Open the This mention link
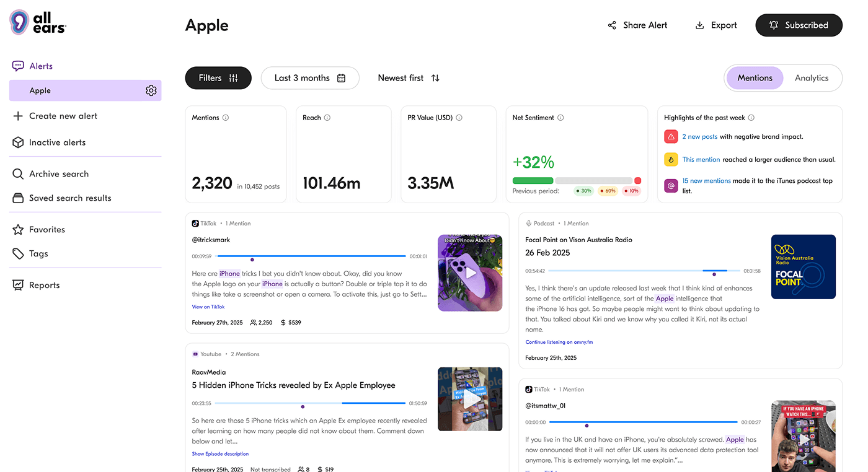This screenshot has width=868, height=472. (x=701, y=159)
